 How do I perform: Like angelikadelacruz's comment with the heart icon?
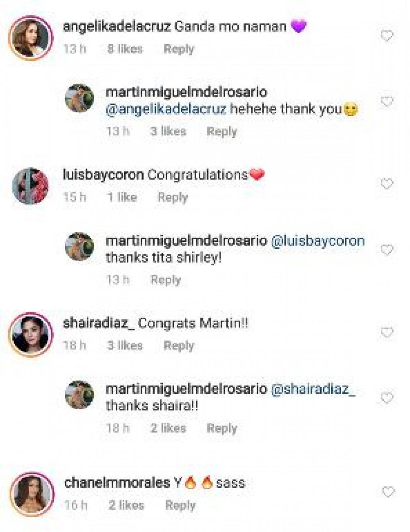[387, 36]
